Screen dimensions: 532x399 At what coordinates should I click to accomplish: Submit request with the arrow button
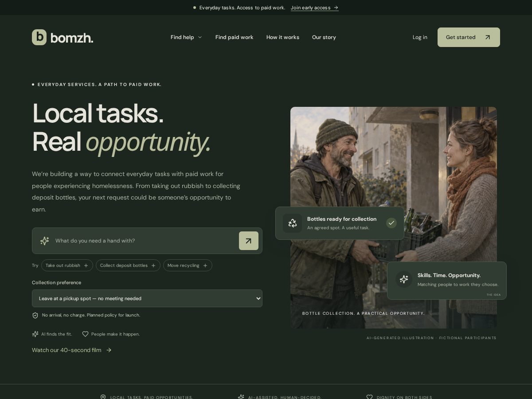249,241
